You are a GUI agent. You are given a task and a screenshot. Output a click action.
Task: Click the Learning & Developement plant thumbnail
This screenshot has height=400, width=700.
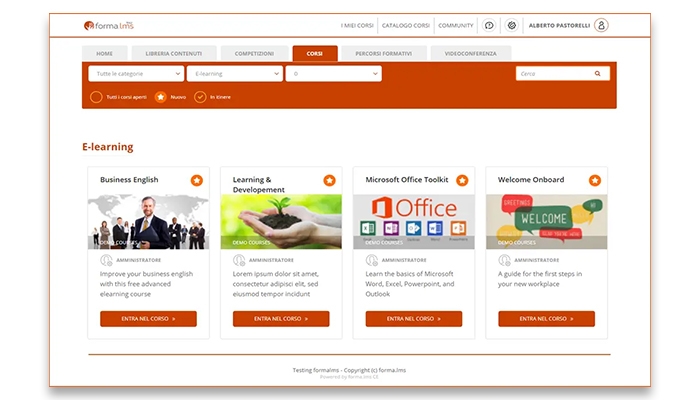(281, 221)
